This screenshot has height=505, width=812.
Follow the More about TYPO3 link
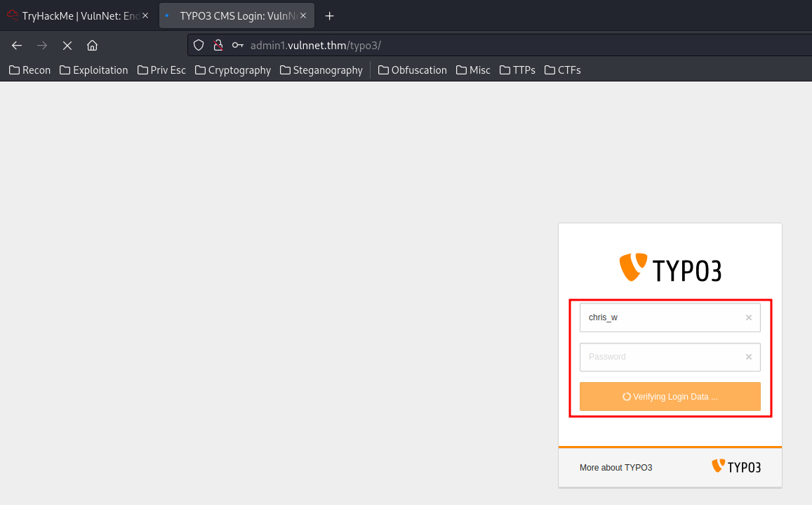615,468
